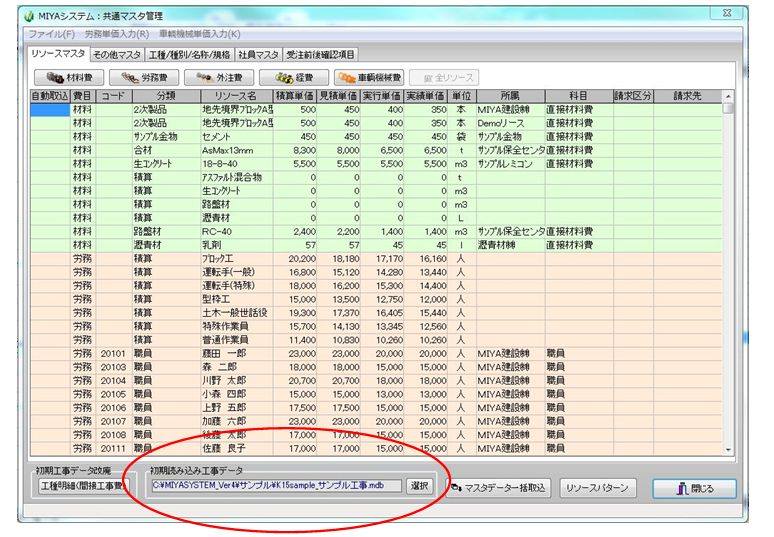Click the マスタデータ一括取込 button
This screenshot has height=537, width=774.
tap(498, 488)
